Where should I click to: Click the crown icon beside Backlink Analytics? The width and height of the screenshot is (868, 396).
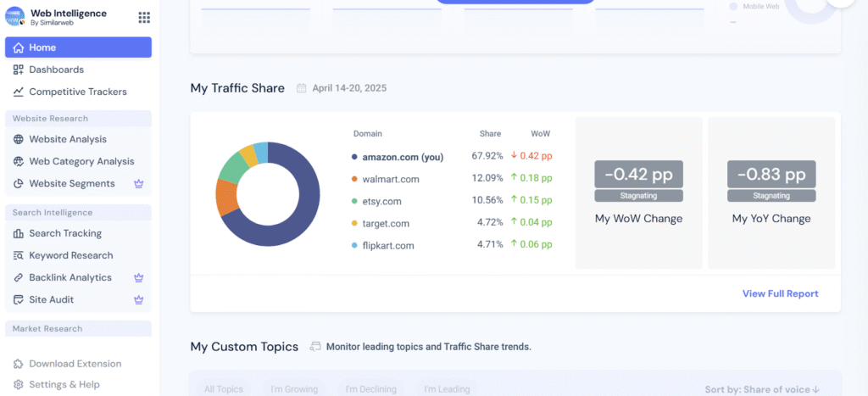(x=139, y=277)
